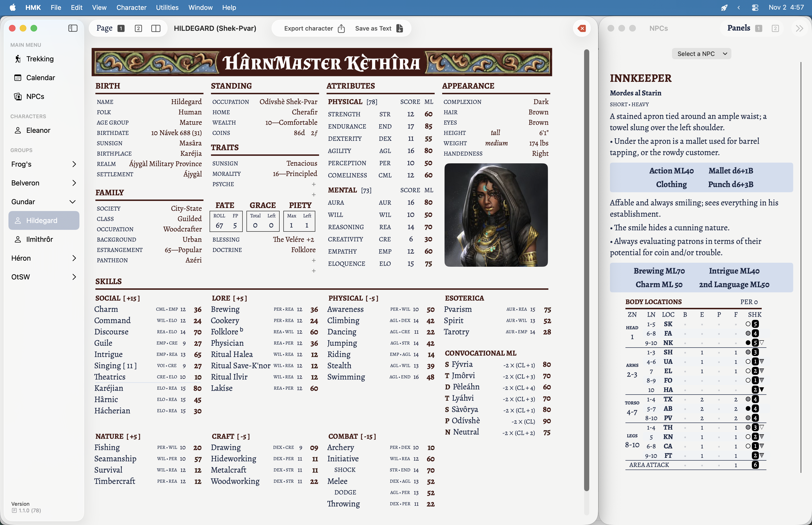The width and height of the screenshot is (812, 525).
Task: Open the Calendar section via its icon
Action: tap(18, 77)
